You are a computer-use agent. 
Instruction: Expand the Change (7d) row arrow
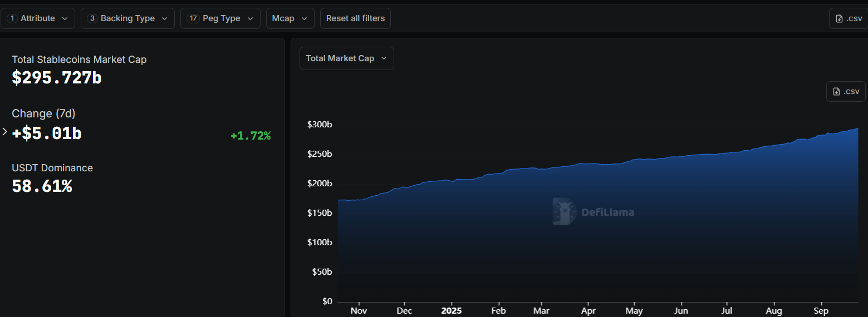tap(5, 132)
